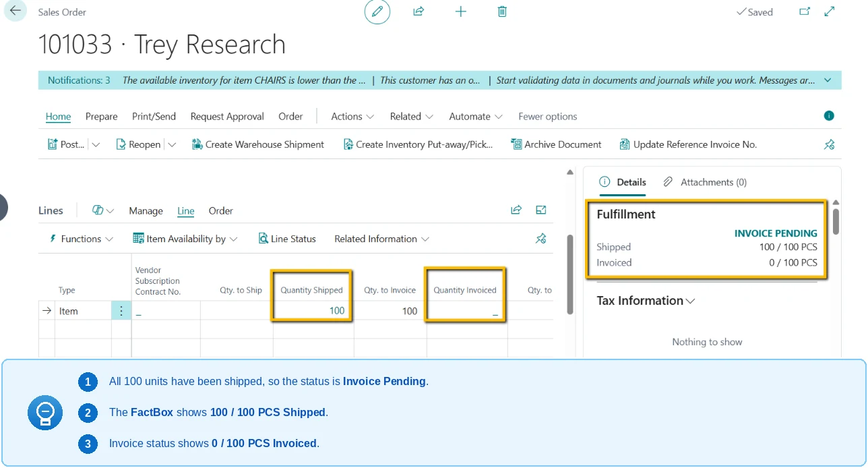
Task: Click pin icon on action bar
Action: (830, 144)
